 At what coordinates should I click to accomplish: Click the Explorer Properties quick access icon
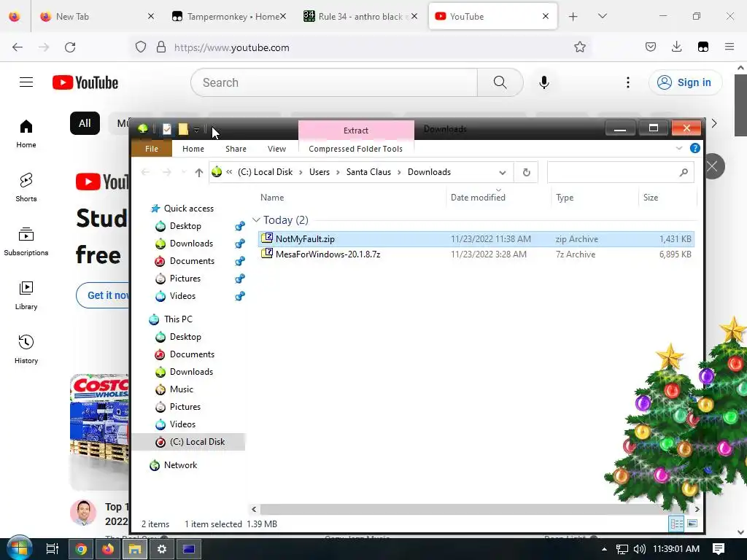click(167, 129)
